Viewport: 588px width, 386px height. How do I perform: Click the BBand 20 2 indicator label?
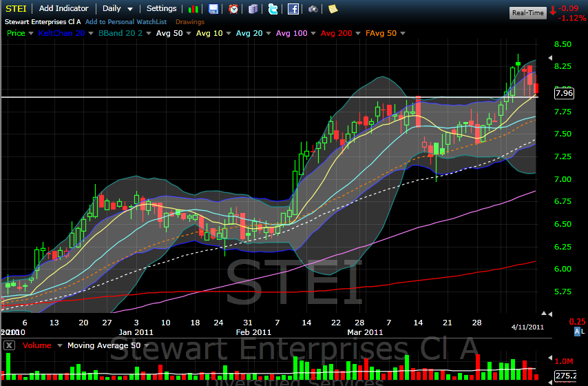(x=120, y=33)
